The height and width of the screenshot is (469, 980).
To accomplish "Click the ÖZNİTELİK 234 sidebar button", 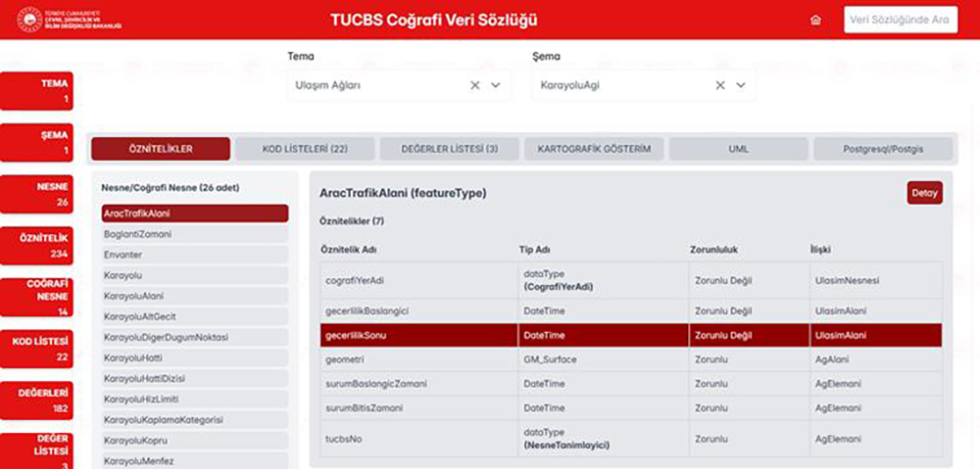I will click(x=37, y=245).
